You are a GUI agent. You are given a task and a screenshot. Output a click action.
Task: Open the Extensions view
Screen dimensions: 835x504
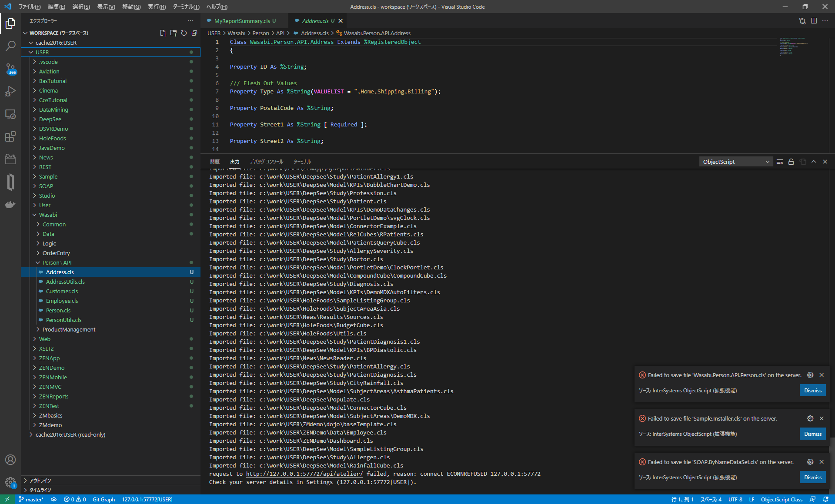click(x=10, y=137)
